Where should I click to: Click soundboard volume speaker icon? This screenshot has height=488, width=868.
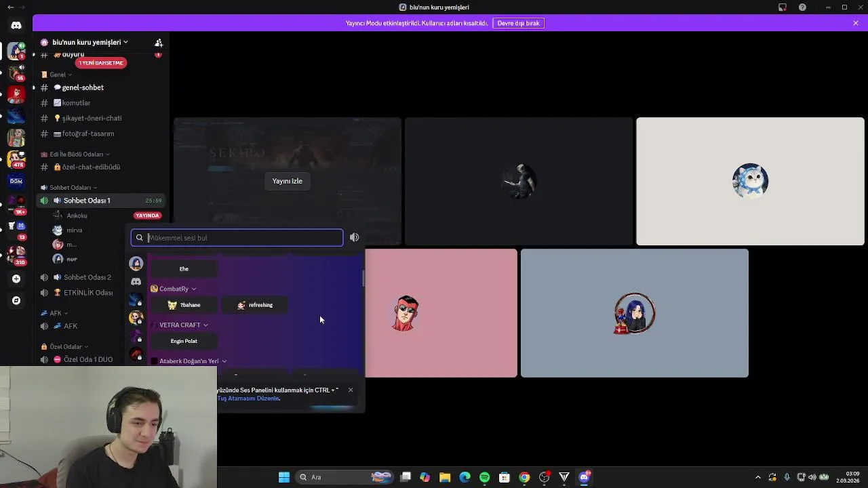354,237
